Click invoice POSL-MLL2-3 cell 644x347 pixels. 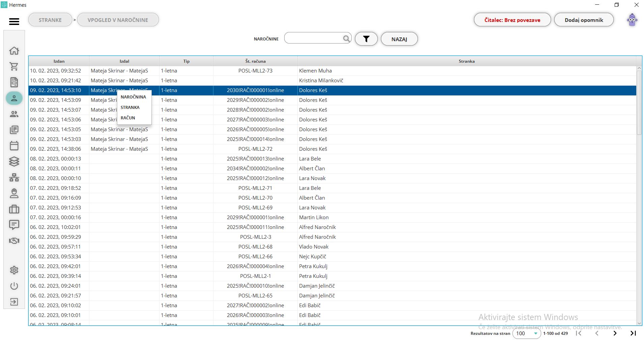[256, 237]
